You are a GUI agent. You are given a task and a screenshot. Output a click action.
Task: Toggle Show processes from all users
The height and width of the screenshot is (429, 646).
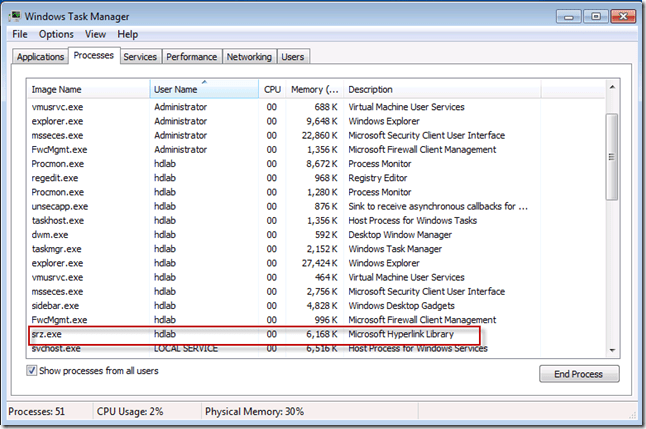coord(33,371)
